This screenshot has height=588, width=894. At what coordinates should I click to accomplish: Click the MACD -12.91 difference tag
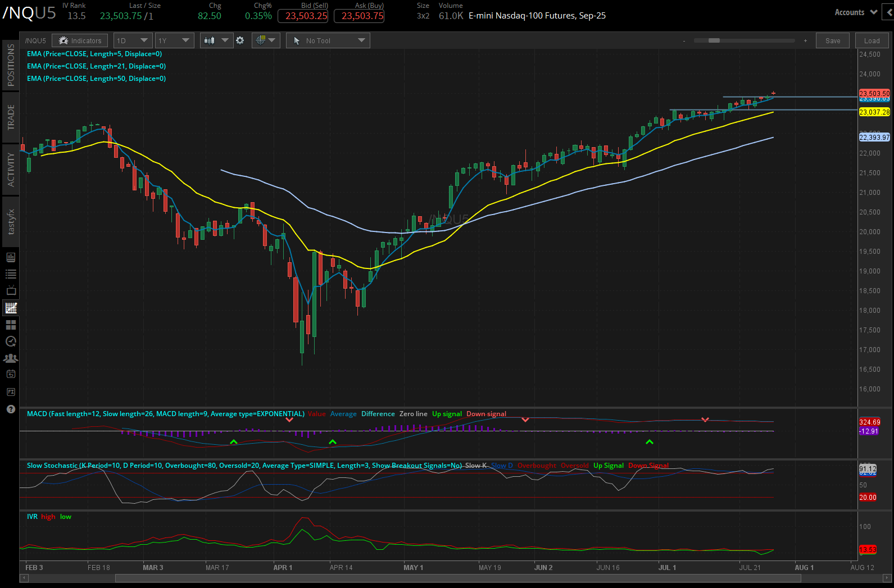868,431
